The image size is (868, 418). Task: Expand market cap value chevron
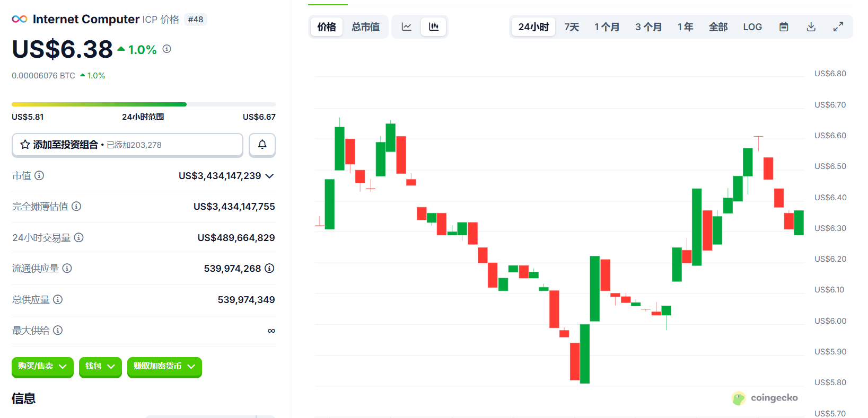click(x=269, y=176)
